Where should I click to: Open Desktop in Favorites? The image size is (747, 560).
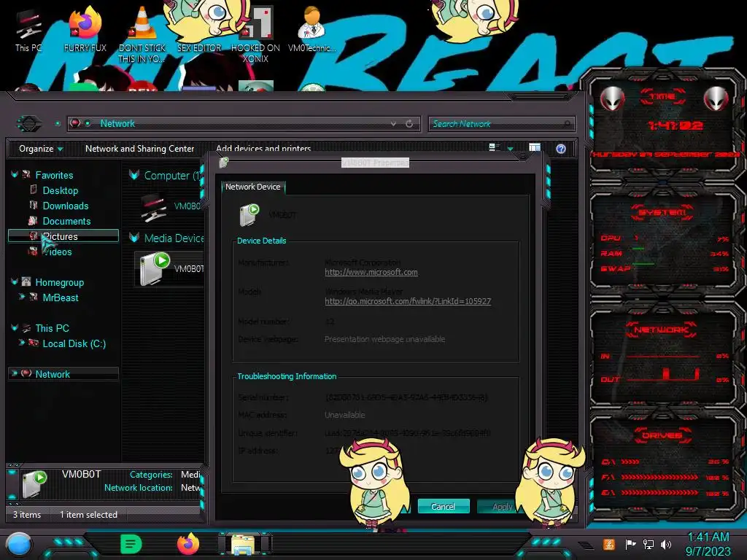point(61,190)
